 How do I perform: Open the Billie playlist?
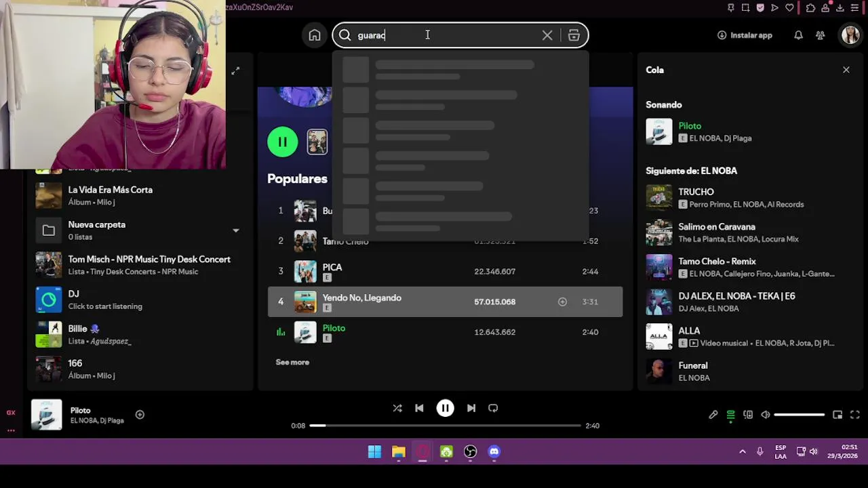click(x=139, y=334)
